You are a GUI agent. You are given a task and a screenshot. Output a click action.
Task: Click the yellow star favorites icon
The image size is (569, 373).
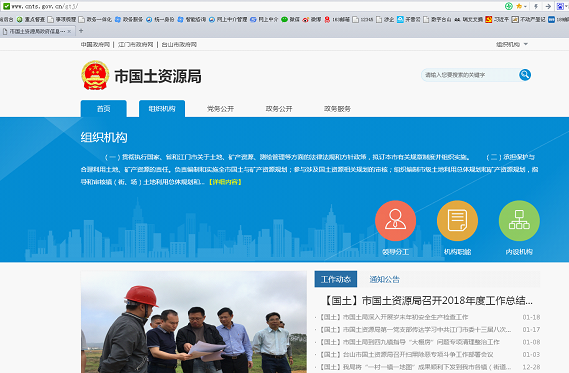(519, 6)
